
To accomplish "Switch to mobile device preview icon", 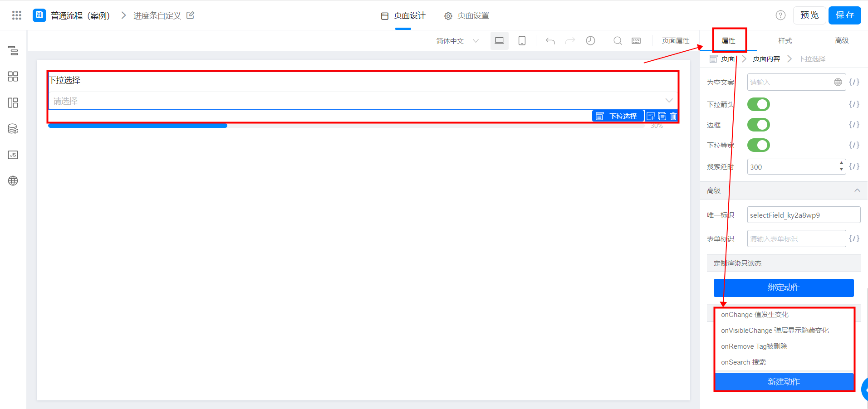I will pos(522,41).
